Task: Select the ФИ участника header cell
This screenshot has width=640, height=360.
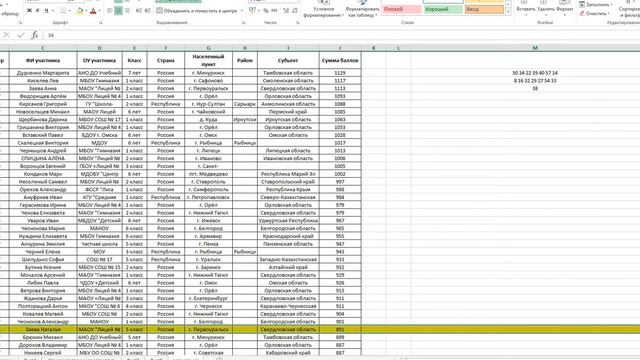Action: pyautogui.click(x=43, y=60)
